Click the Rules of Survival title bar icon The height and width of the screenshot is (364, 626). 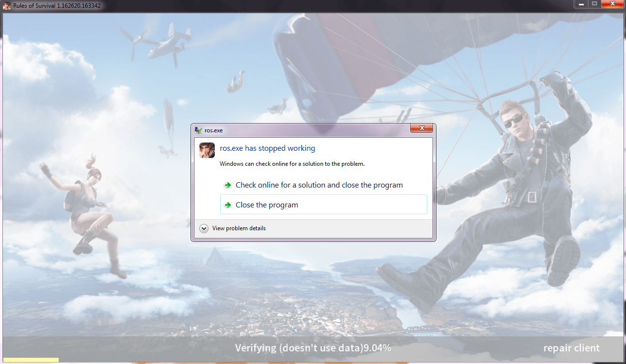7,5
